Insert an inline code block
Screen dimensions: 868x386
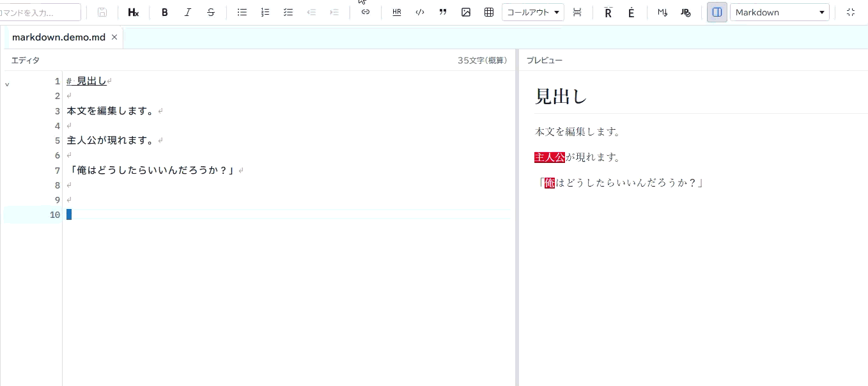click(420, 12)
